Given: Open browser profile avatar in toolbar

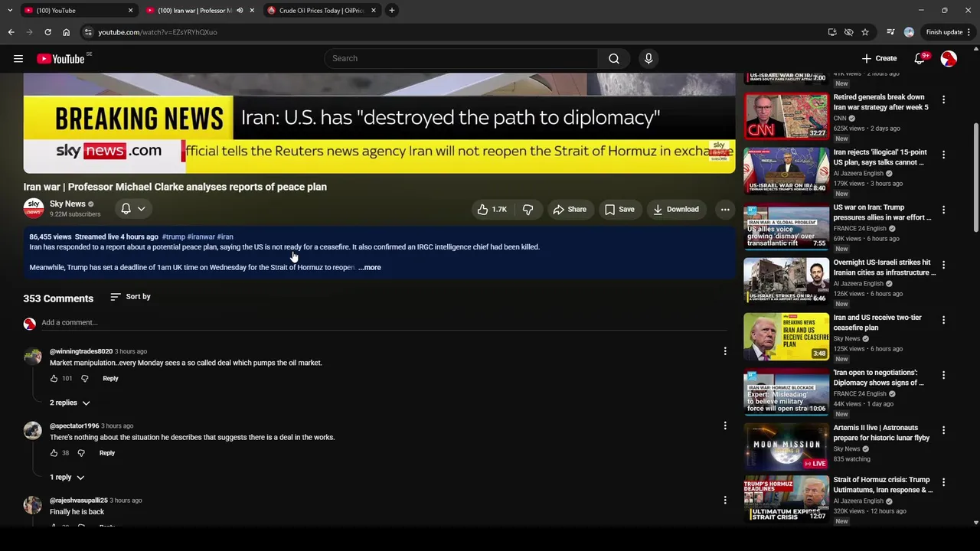Looking at the screenshot, I should tap(909, 32).
